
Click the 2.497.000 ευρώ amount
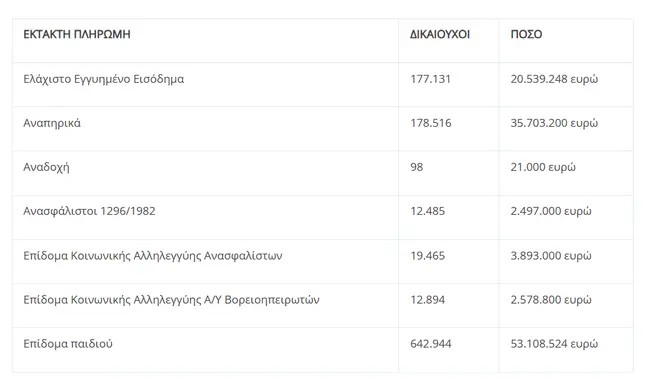click(x=551, y=211)
